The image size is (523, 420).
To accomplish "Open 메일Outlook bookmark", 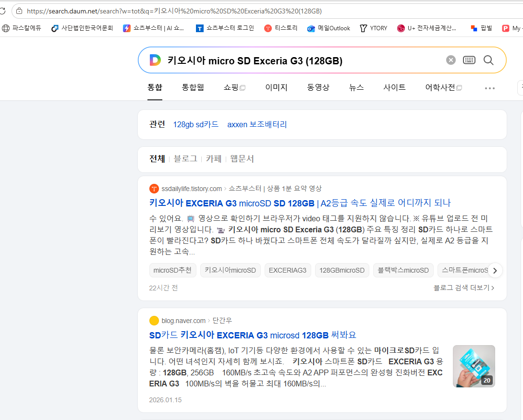I will [328, 28].
